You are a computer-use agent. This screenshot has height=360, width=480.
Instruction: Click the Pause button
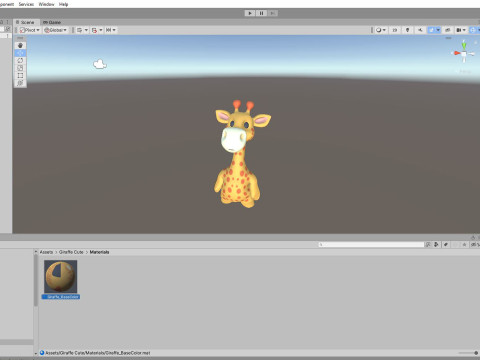click(261, 13)
